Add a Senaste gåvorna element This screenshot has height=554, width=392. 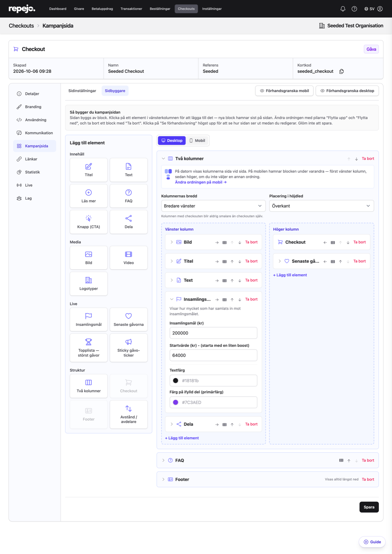(128, 320)
